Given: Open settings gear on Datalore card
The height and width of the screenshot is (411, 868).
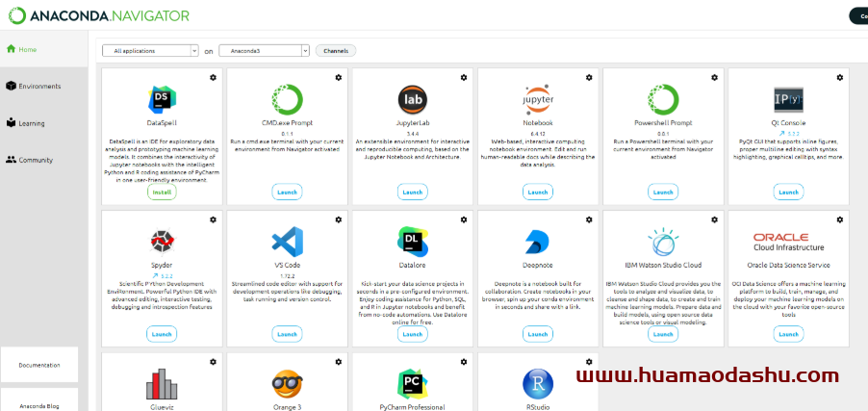Looking at the screenshot, I should pos(464,219).
